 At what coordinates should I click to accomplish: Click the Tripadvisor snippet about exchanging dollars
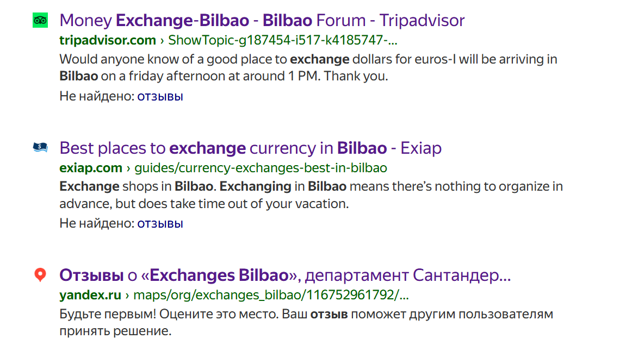point(308,67)
